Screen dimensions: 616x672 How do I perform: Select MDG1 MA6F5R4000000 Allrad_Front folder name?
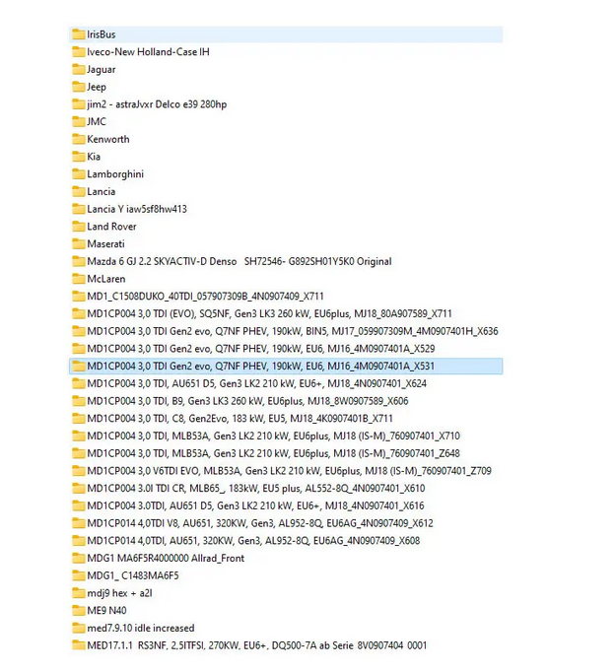(x=166, y=559)
